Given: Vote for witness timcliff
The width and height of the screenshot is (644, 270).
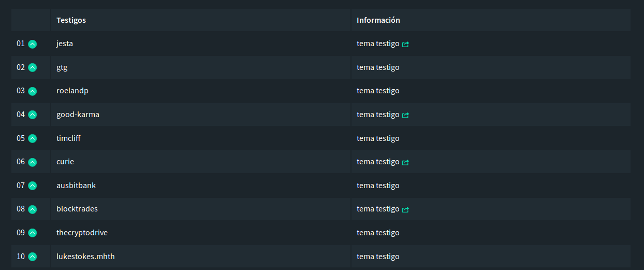Looking at the screenshot, I should pos(33,138).
